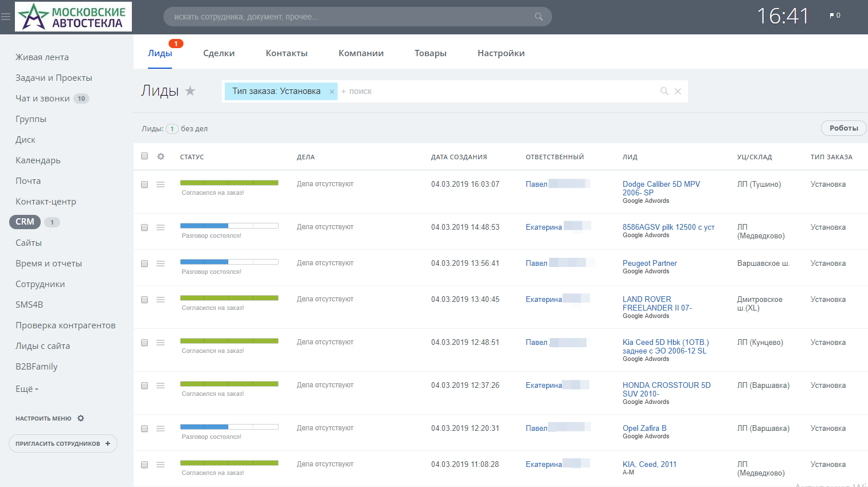Check the Opel Zafira B row checkbox

(144, 429)
